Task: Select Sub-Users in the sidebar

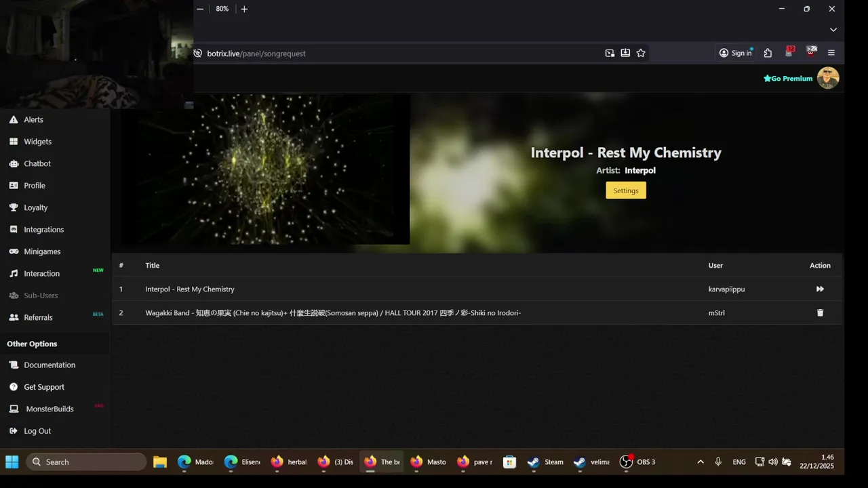Action: coord(41,296)
